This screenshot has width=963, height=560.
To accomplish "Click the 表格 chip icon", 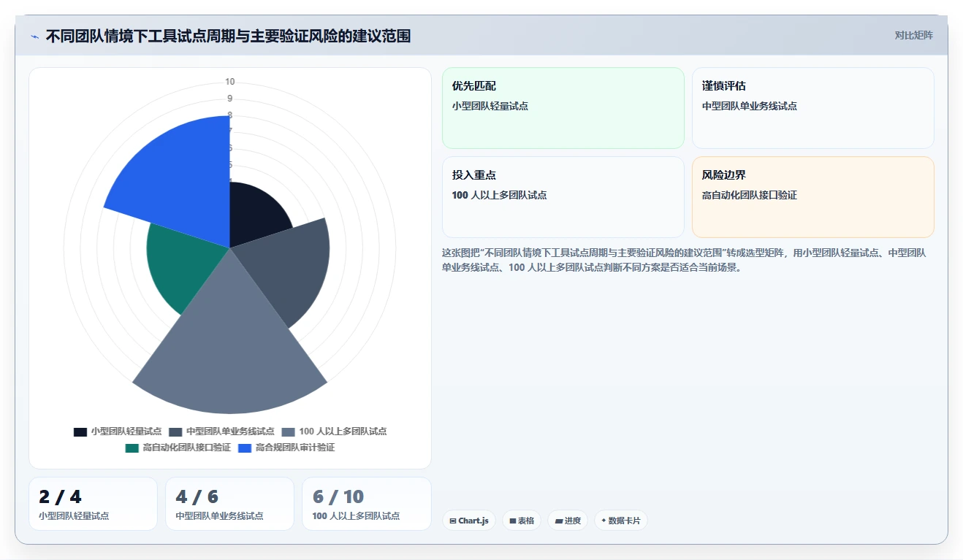I will [x=513, y=521].
